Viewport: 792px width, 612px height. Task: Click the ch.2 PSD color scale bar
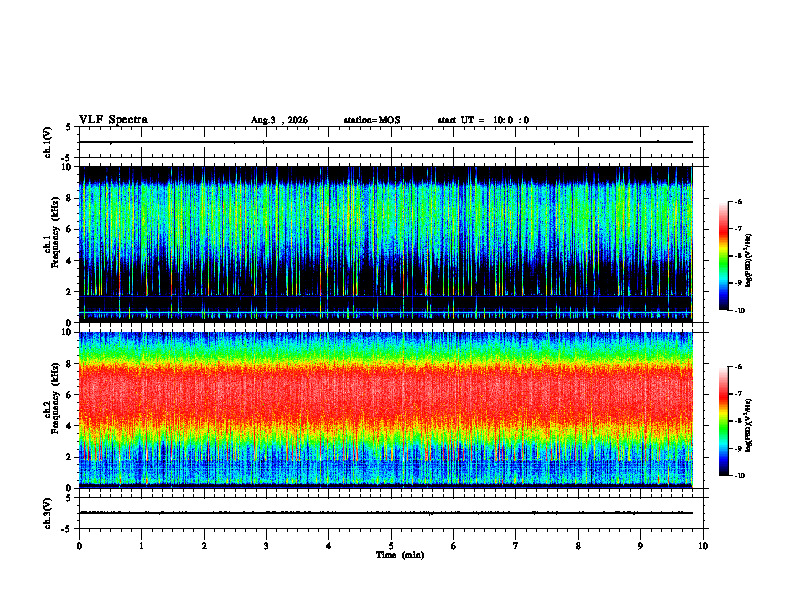pos(724,421)
